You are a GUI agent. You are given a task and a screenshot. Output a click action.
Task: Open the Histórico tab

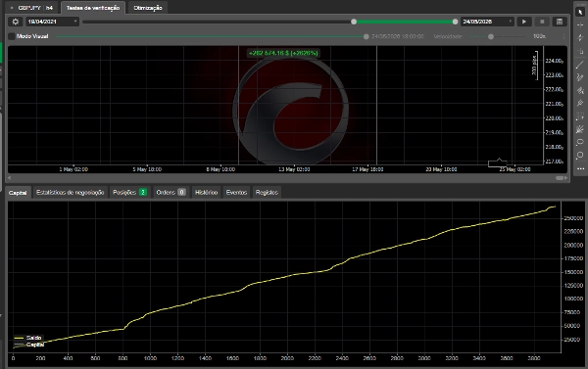[x=206, y=192]
